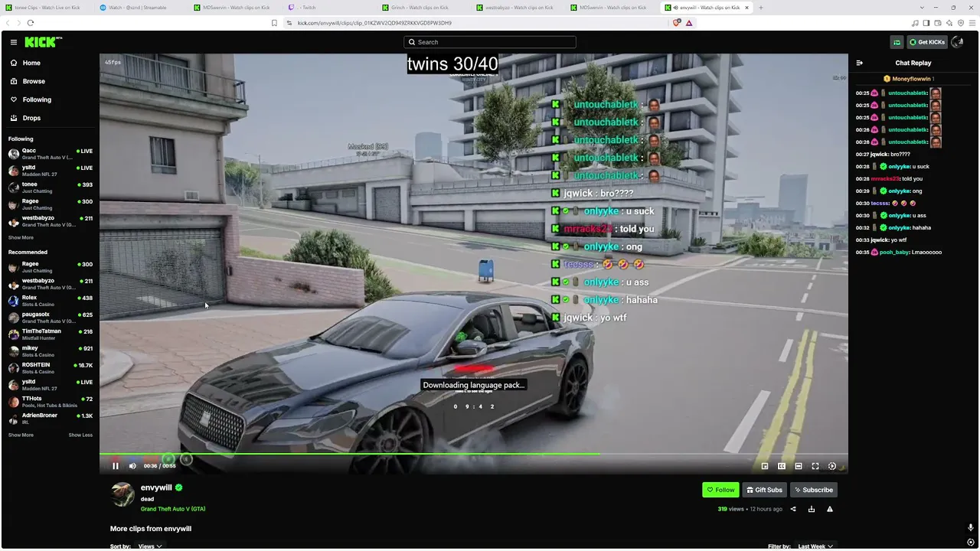Bookmark this page in address bar
This screenshot has height=551, width=980.
pos(274,23)
